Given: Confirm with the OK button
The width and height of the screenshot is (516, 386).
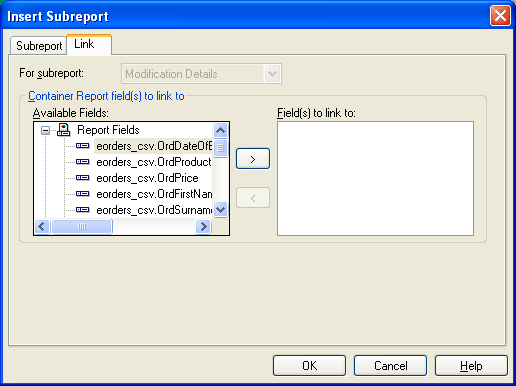Looking at the screenshot, I should 309,366.
